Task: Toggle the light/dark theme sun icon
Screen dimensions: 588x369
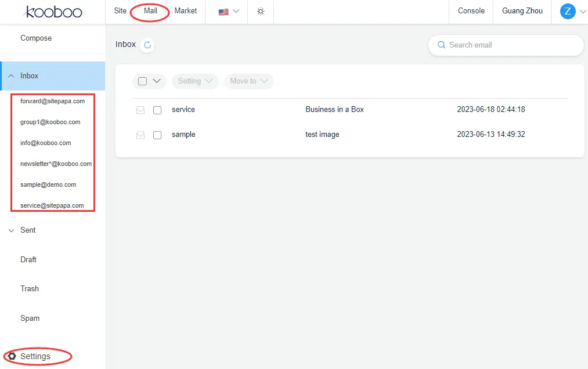Action: (x=261, y=12)
